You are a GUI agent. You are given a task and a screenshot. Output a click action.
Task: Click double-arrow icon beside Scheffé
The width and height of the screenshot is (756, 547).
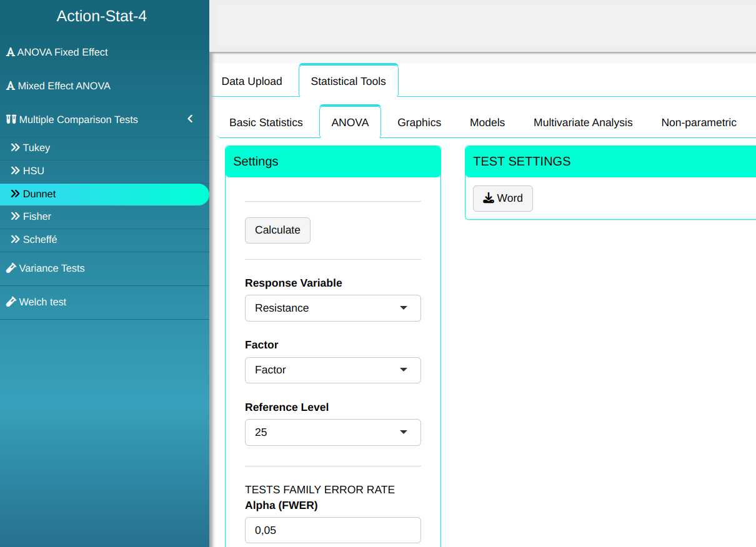[x=16, y=240]
